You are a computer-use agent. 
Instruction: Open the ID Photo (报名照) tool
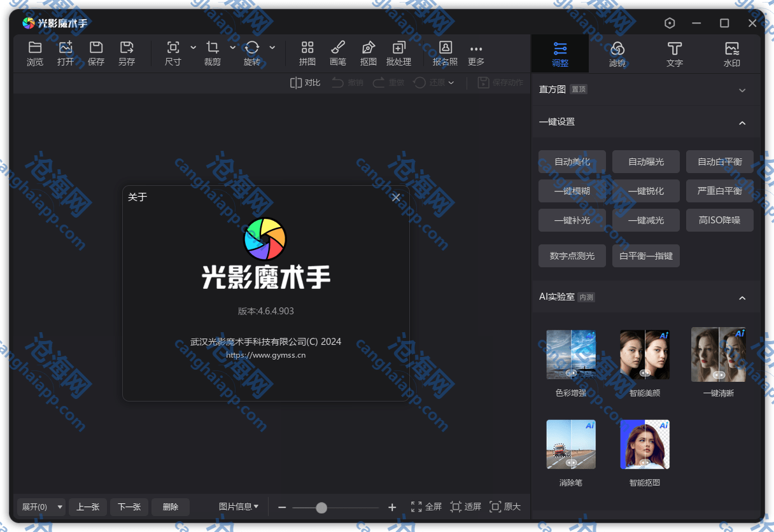coord(445,48)
